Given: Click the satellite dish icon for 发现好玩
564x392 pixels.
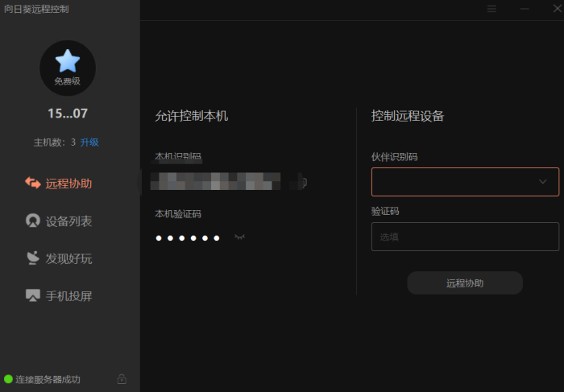Looking at the screenshot, I should coord(33,258).
